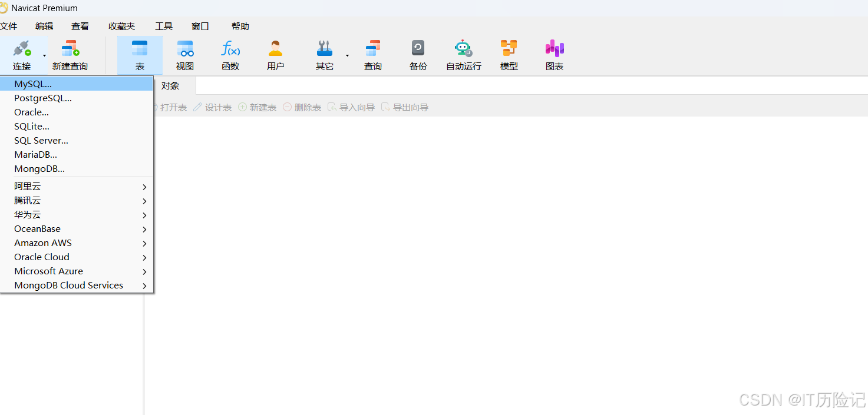
Task: Switch to the 对象 tab
Action: coord(170,86)
